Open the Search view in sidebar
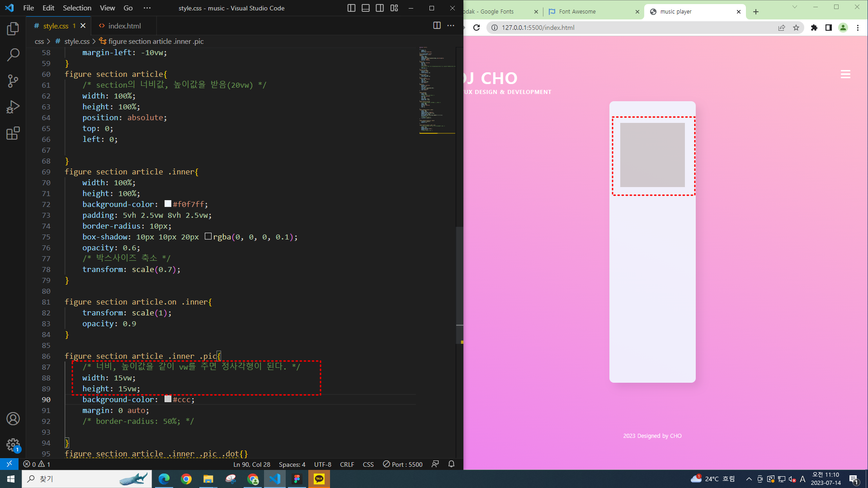Screen dimensions: 868x488 [13, 55]
